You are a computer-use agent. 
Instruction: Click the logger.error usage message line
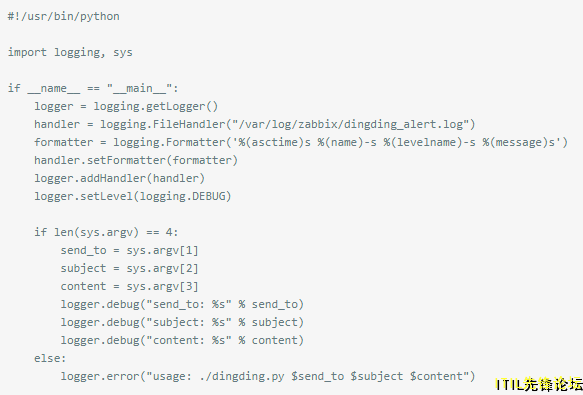click(268, 376)
